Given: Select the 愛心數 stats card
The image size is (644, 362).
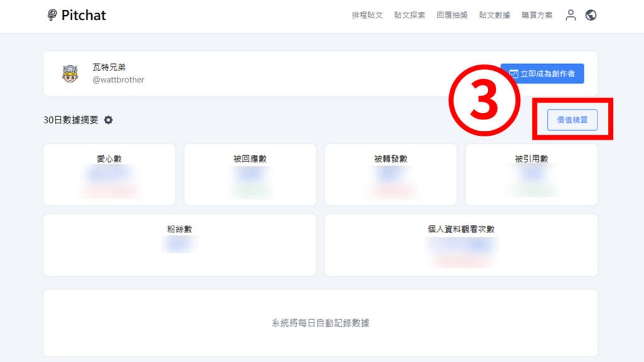Looking at the screenshot, I should (x=109, y=175).
